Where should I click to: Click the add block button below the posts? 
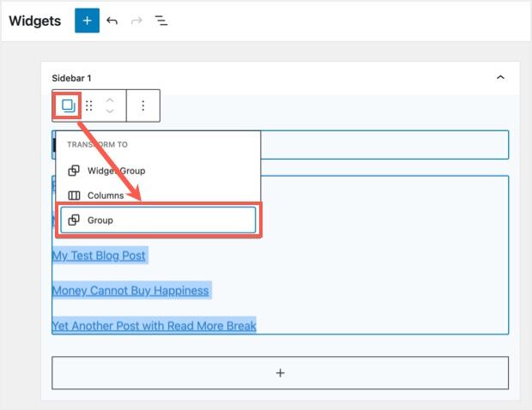click(x=280, y=373)
